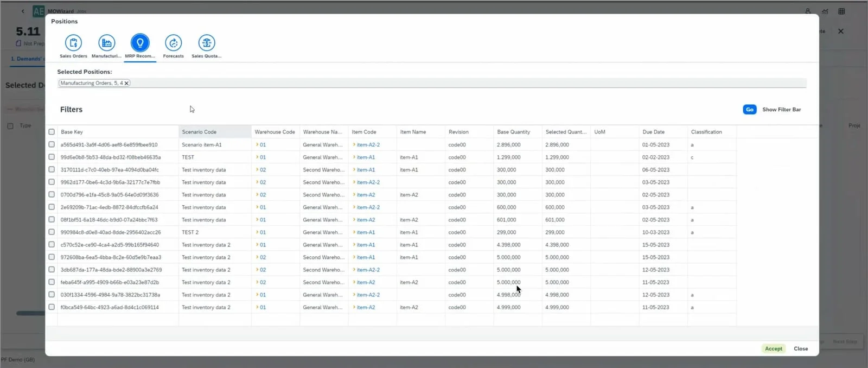Open item-A1 link in TEST row
The width and height of the screenshot is (868, 368).
point(366,157)
